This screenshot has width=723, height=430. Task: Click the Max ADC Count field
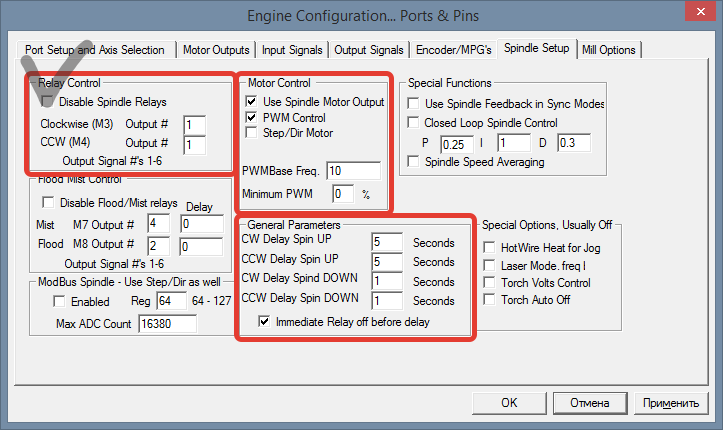[x=167, y=324]
